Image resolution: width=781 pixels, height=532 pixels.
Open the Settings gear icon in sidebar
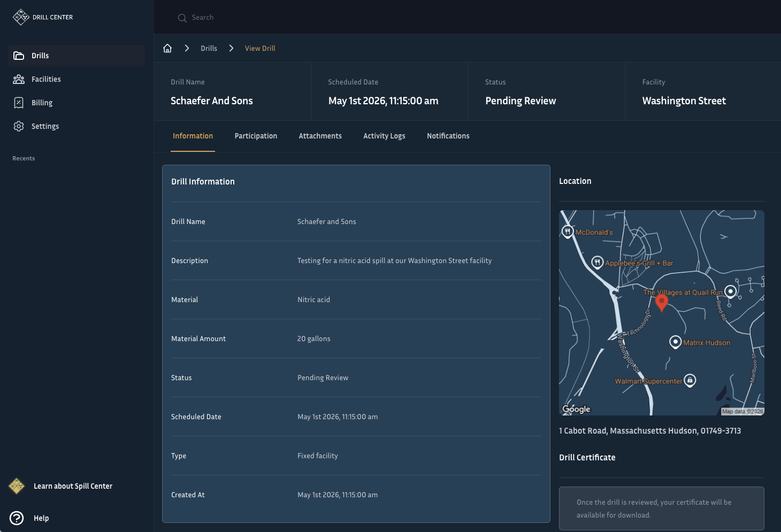click(x=19, y=126)
